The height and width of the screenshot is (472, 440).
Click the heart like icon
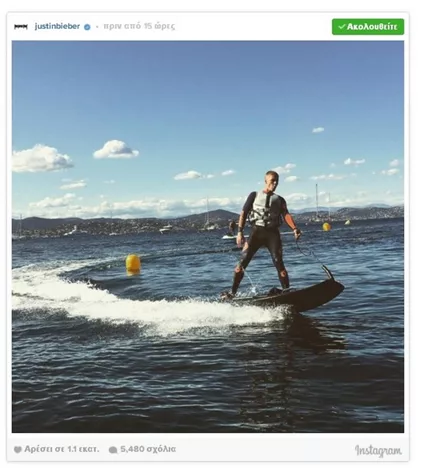point(18,450)
